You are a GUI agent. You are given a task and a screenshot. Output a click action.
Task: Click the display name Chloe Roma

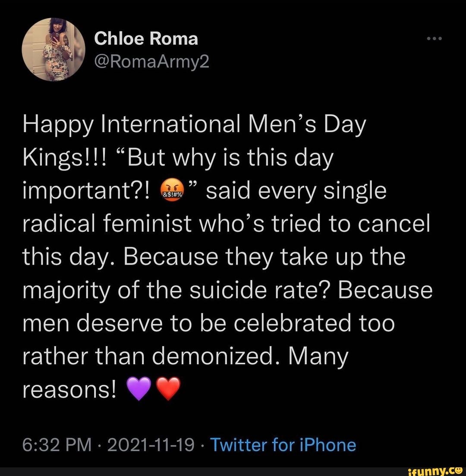point(147,38)
